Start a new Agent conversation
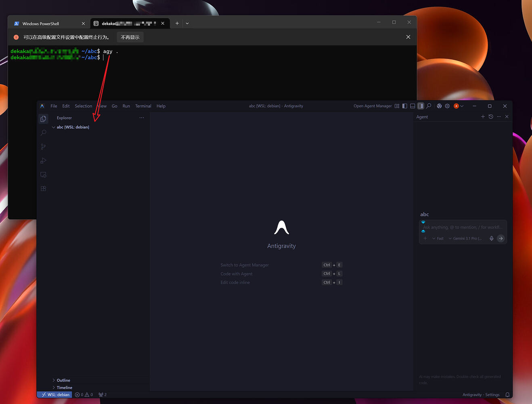 [x=483, y=117]
